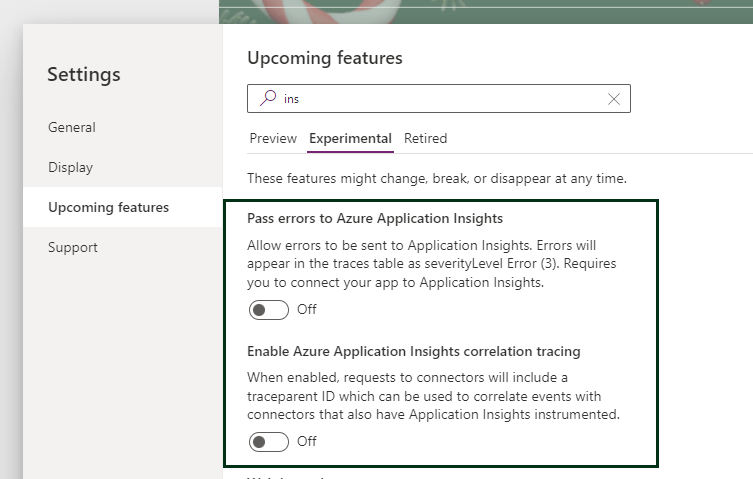Select Upcoming features in the sidebar
Screen dimensions: 753x479
click(108, 207)
